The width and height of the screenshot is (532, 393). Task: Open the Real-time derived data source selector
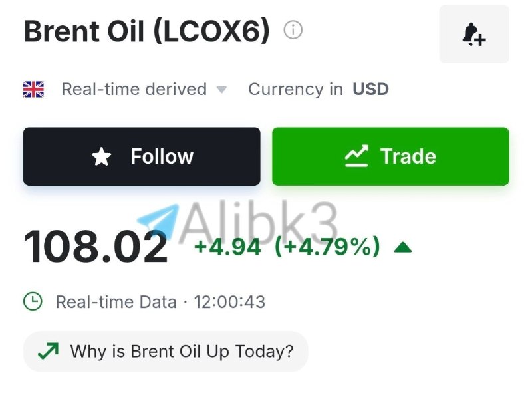pyautogui.click(x=144, y=90)
